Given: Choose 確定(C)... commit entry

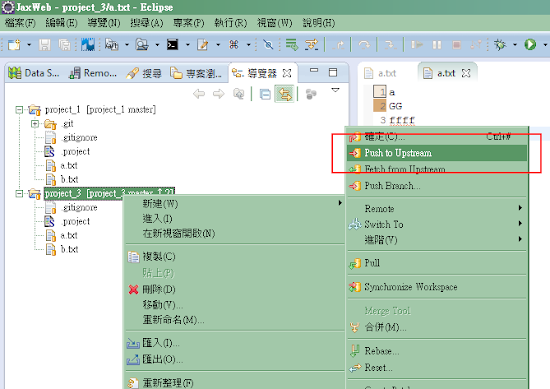Looking at the screenshot, I should point(437,136).
